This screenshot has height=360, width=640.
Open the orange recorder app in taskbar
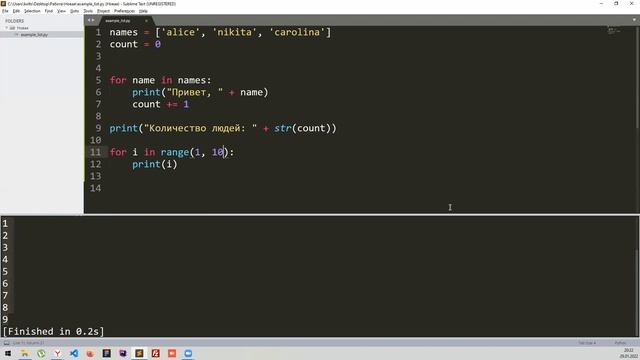[x=172, y=353]
